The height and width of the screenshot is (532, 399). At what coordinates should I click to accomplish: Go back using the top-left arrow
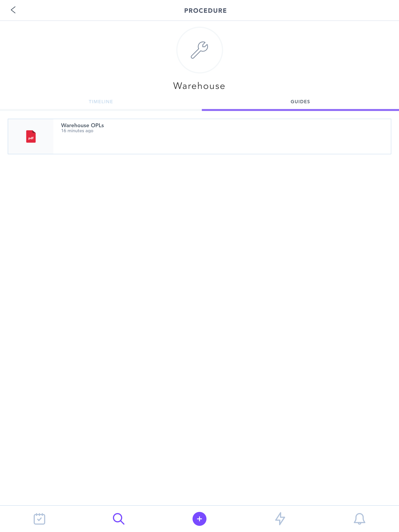pos(13,10)
